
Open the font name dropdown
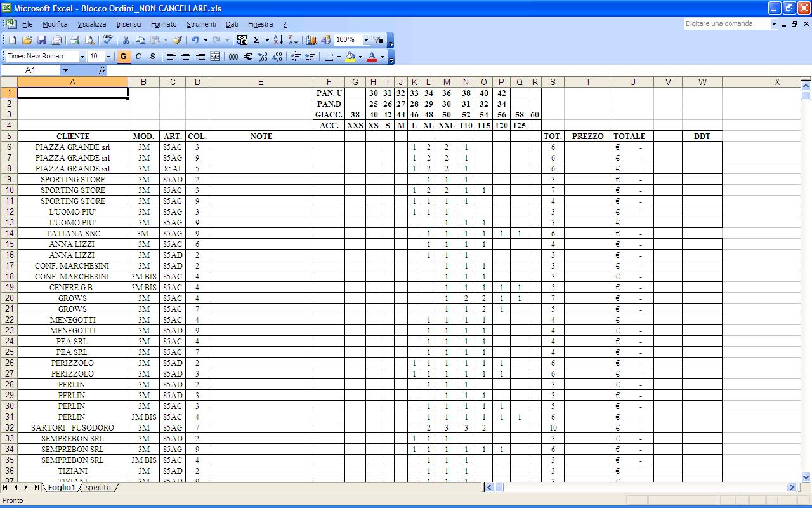(82, 57)
